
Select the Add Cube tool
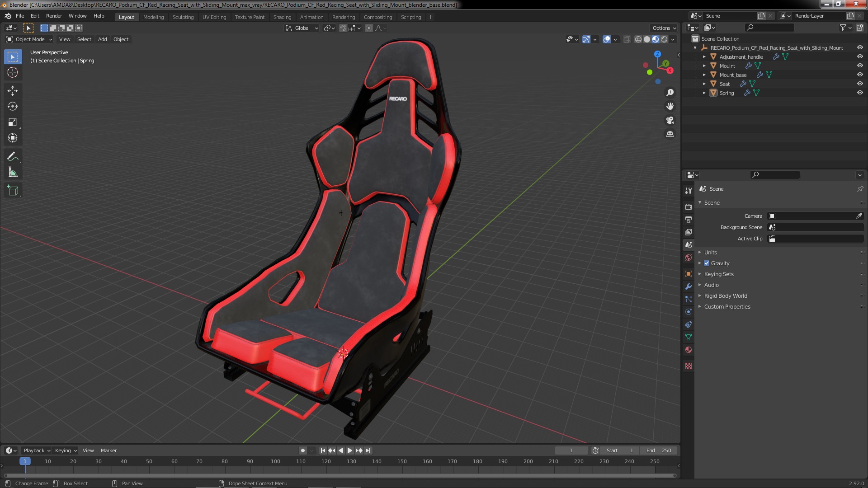(x=13, y=191)
